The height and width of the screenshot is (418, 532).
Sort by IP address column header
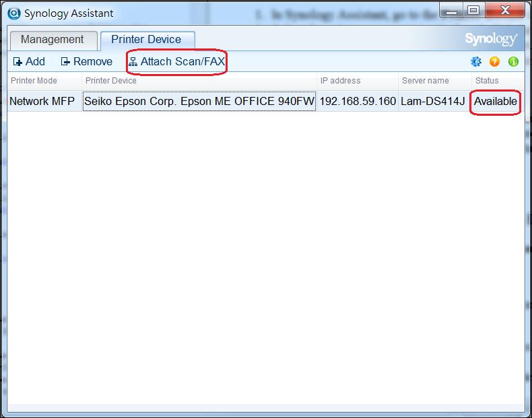click(x=358, y=81)
